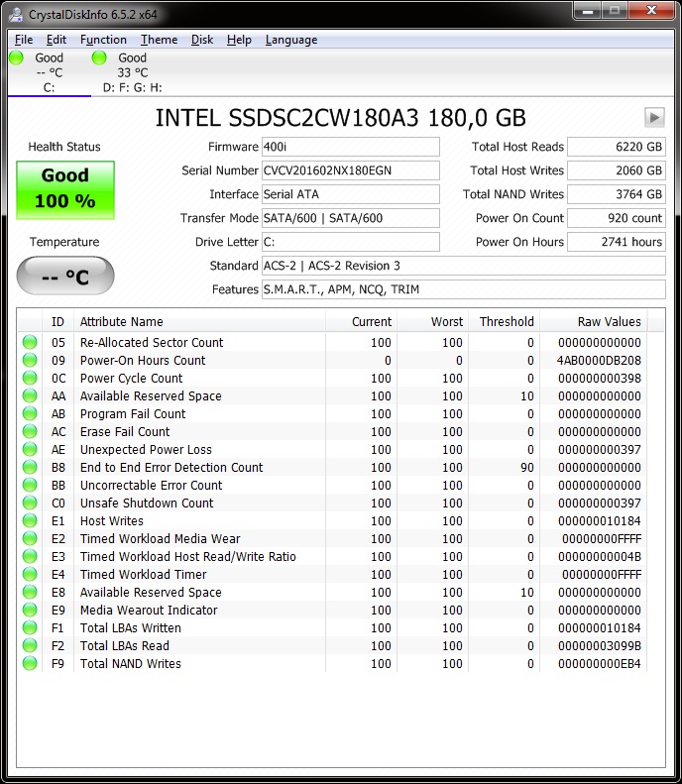Select the C: drive status orb

pyautogui.click(x=16, y=58)
